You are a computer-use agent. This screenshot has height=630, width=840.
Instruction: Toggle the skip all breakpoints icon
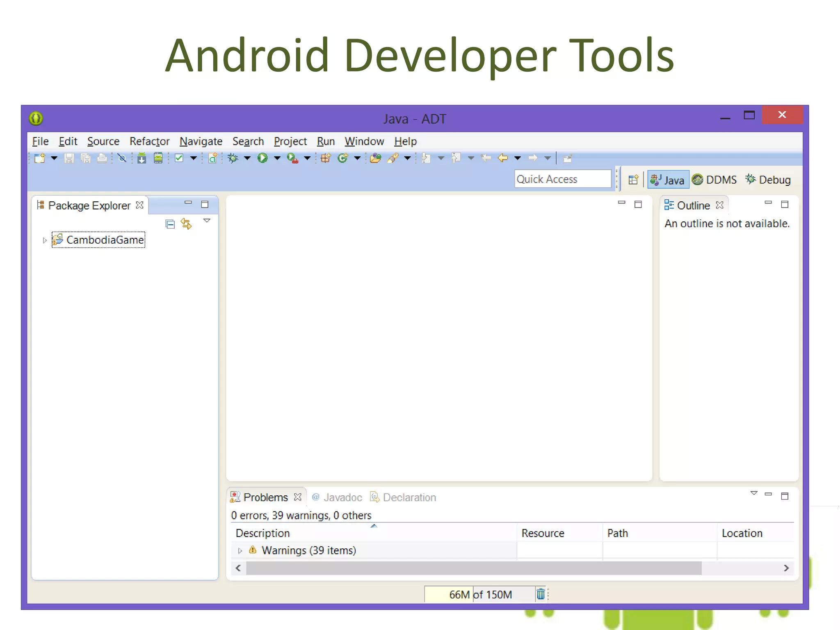click(x=122, y=158)
